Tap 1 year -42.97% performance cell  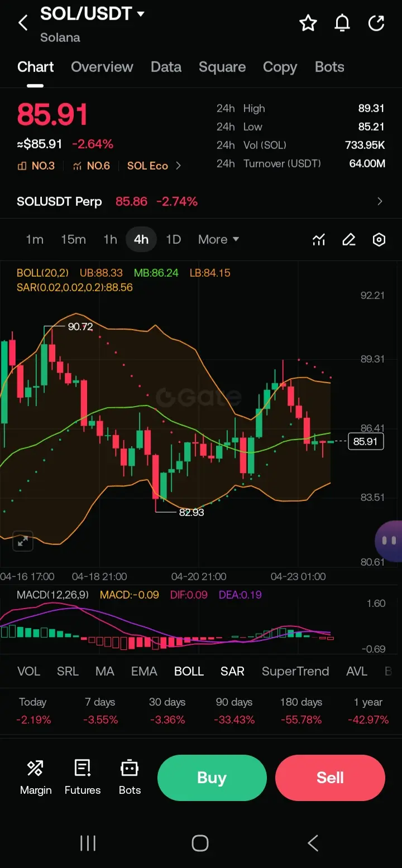coord(368,711)
